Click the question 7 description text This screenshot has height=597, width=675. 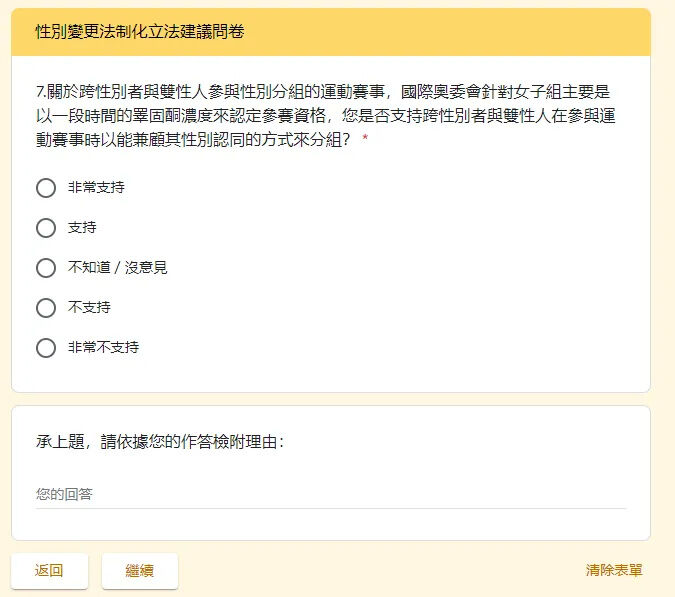click(x=325, y=115)
